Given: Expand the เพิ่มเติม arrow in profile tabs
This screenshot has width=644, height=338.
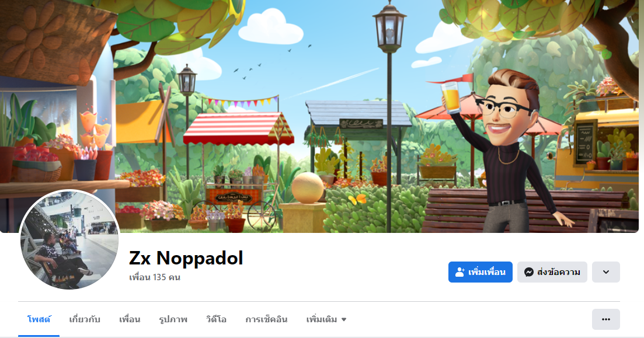Looking at the screenshot, I should point(344,319).
